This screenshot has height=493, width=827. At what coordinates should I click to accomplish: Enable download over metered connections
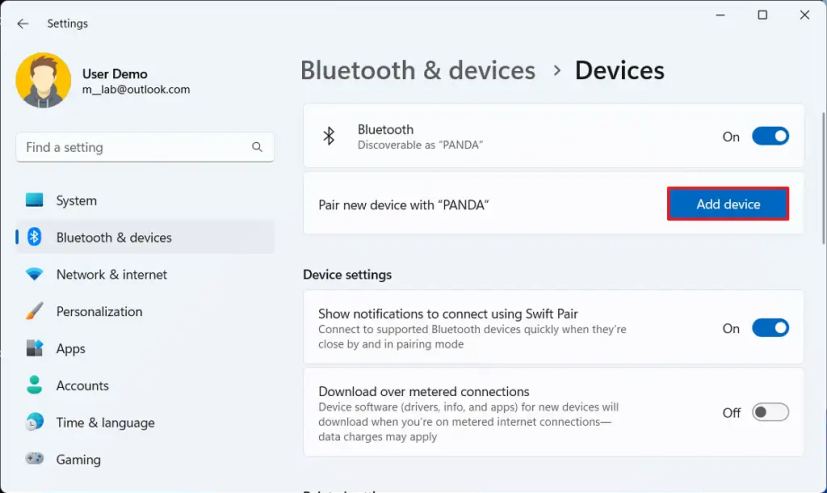click(x=770, y=412)
